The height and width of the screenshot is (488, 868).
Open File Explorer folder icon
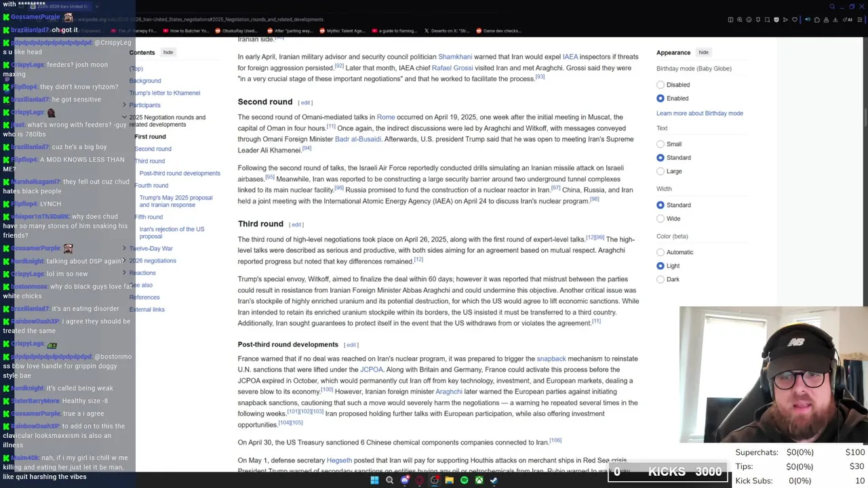(449, 481)
